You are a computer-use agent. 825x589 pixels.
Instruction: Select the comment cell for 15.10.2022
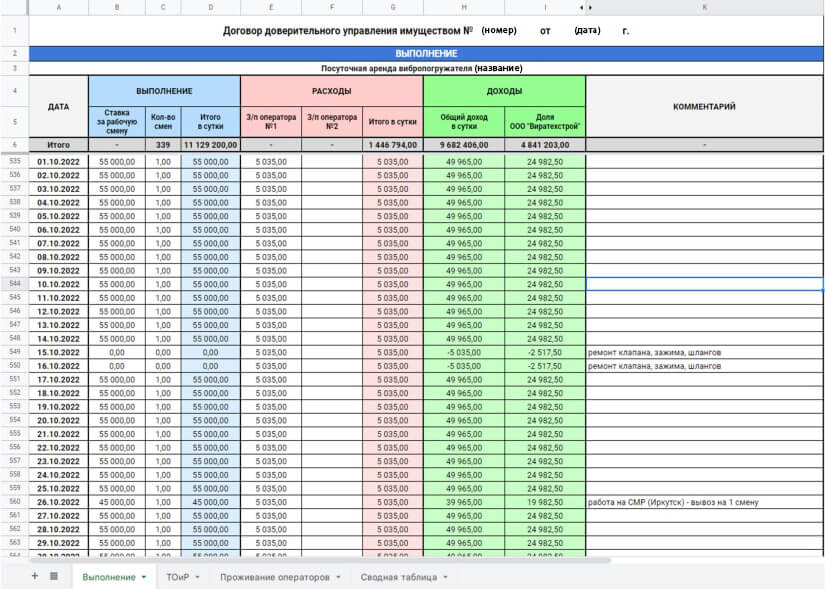coord(705,352)
